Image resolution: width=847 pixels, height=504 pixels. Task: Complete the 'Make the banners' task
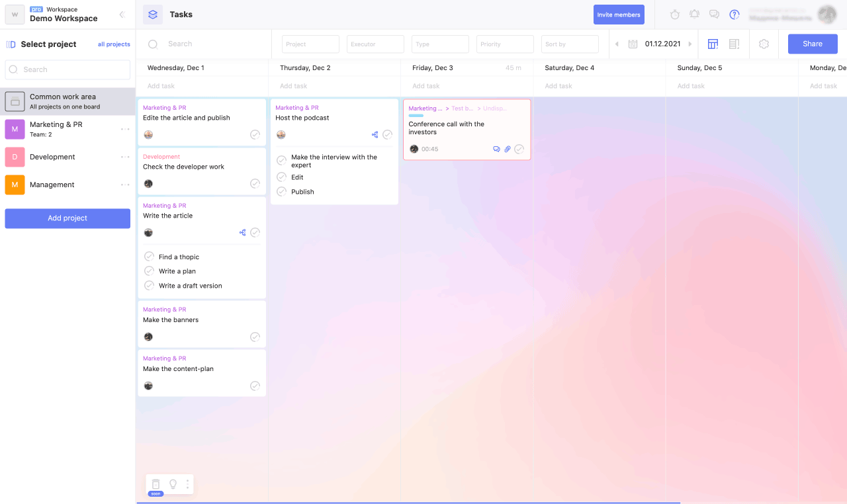coord(255,337)
